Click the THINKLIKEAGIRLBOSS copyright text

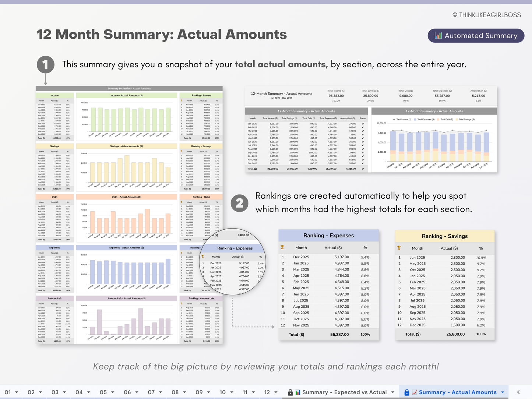486,15
